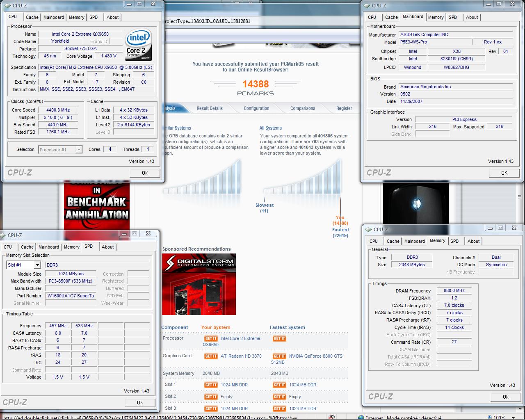Open Mainboard tab in top-left CPU-Z window
The width and height of the screenshot is (525, 420).
54,17
